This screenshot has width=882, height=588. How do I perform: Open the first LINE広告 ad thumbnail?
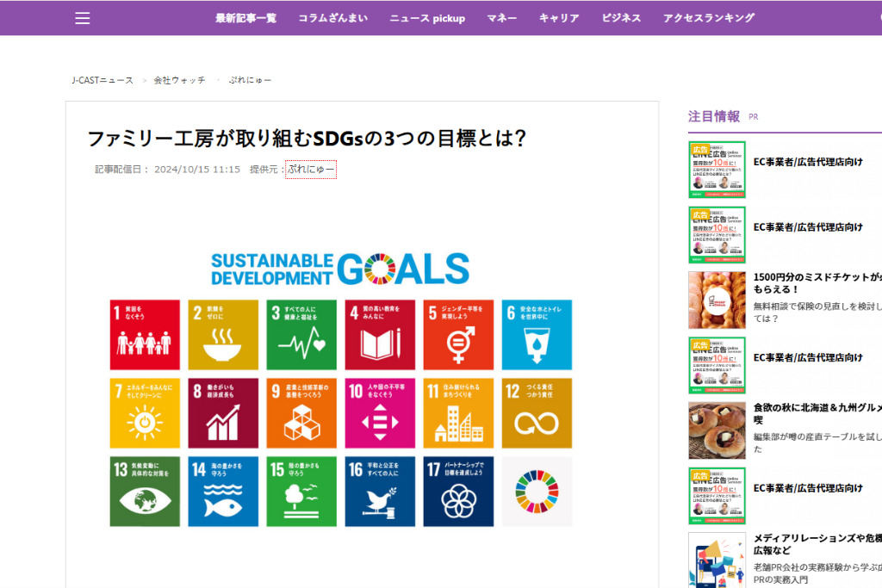click(x=717, y=170)
